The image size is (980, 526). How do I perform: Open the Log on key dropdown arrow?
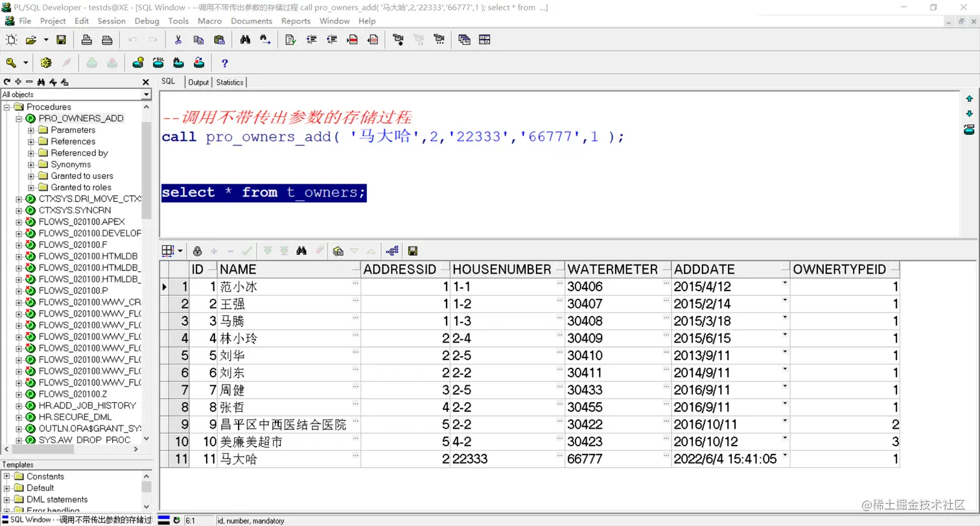pos(26,63)
